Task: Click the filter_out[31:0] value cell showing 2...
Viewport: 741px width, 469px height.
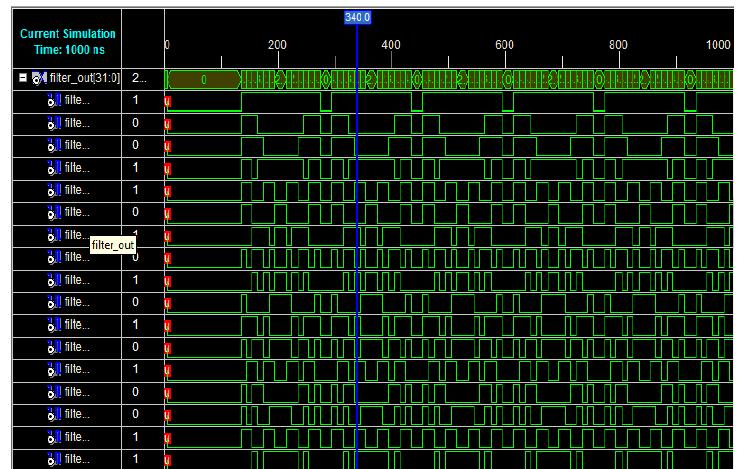Action: (x=139, y=78)
